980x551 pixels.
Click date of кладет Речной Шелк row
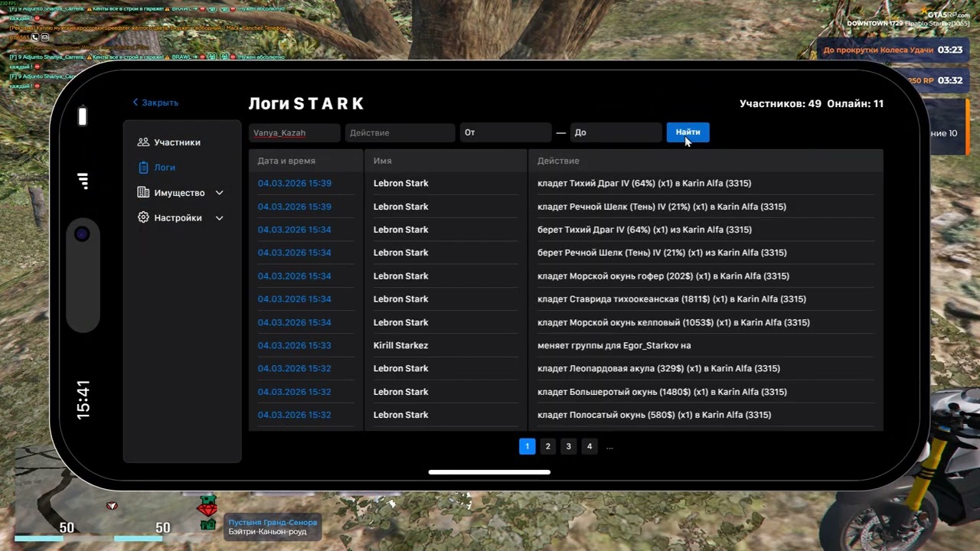pyautogui.click(x=294, y=207)
